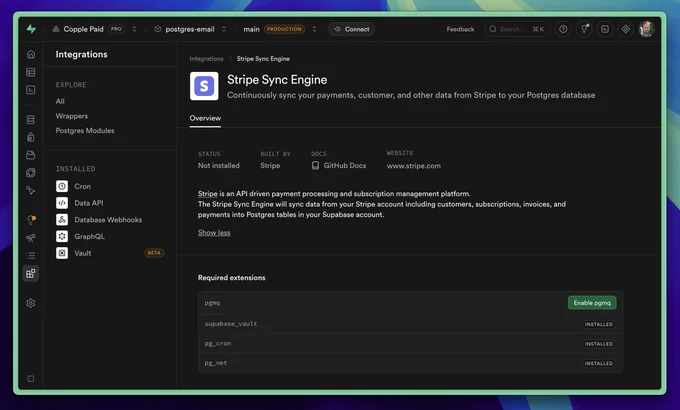
Task: Open Wrappers in the Explore list
Action: [72, 116]
